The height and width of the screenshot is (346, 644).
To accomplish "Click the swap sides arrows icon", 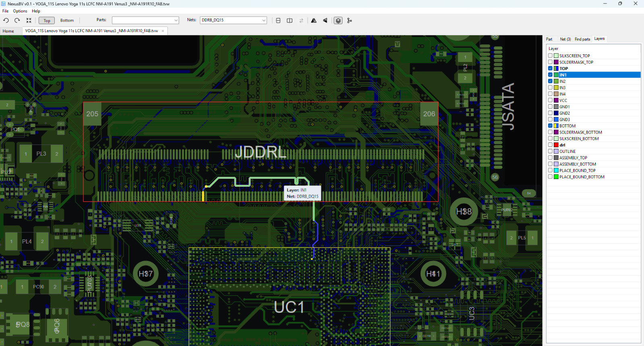I will (301, 21).
